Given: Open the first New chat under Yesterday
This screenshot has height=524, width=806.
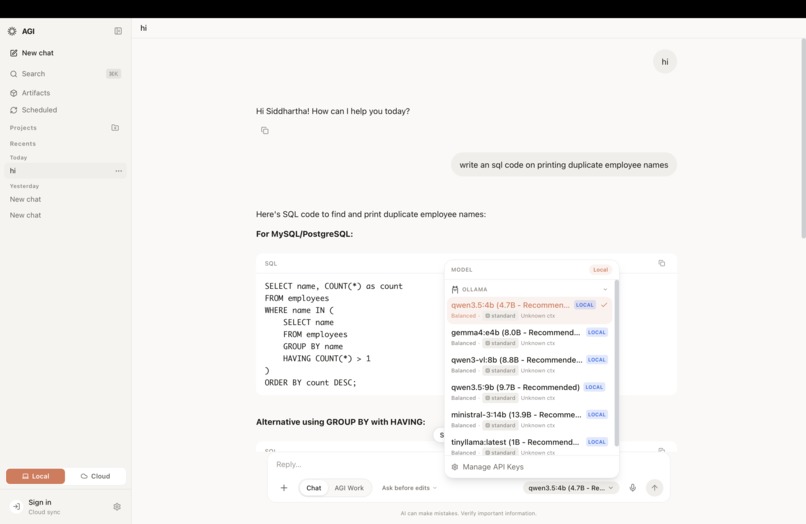Looking at the screenshot, I should click(x=26, y=199).
